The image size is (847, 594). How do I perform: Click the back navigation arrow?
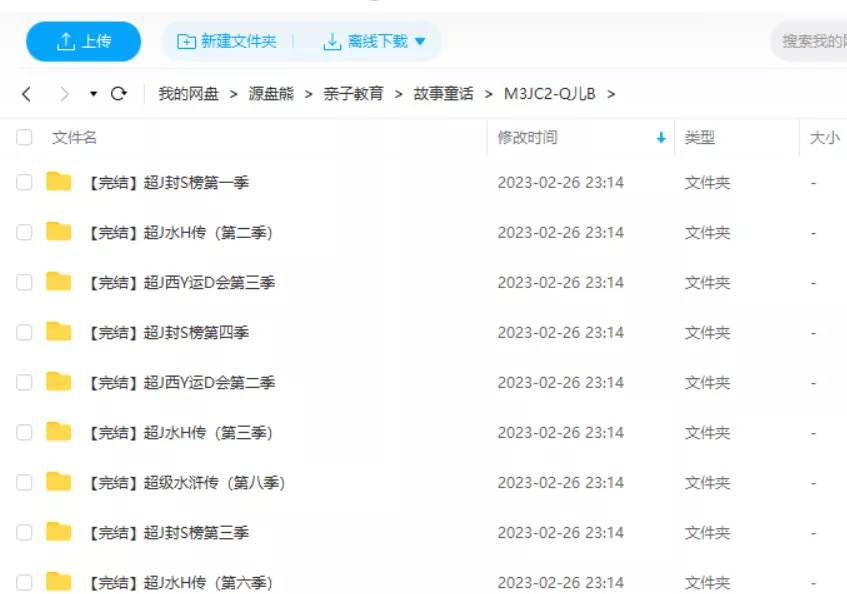[x=27, y=94]
